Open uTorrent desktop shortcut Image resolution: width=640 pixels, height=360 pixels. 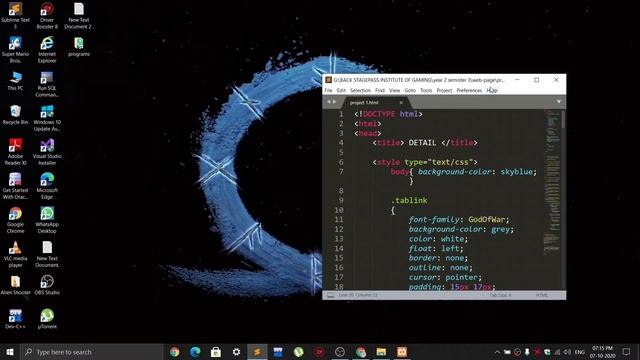coord(47,319)
